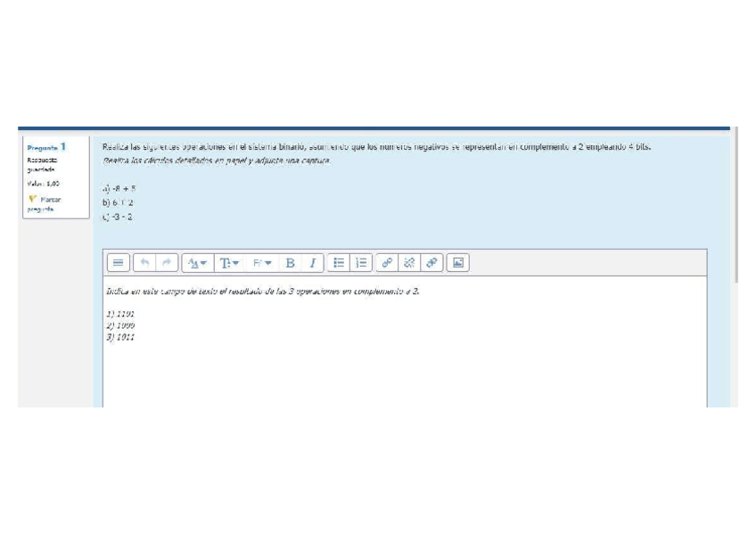Click the third link icon in toolbar

pos(432,263)
